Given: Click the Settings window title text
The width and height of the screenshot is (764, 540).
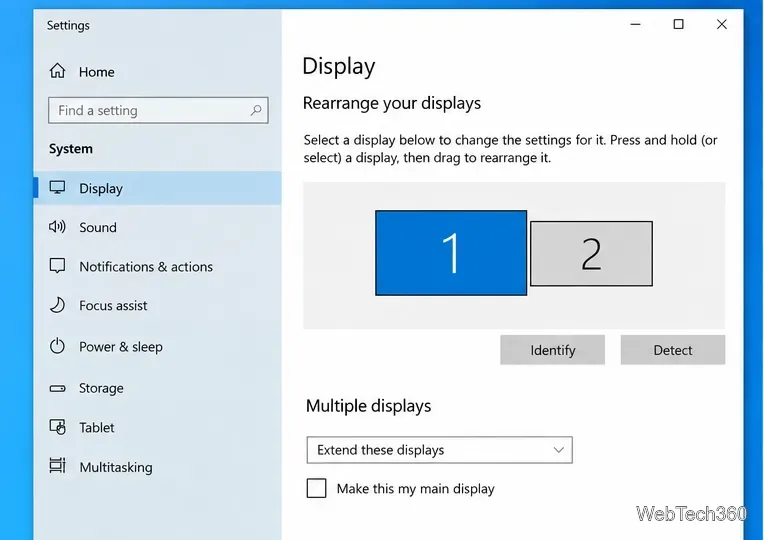Looking at the screenshot, I should coord(68,25).
